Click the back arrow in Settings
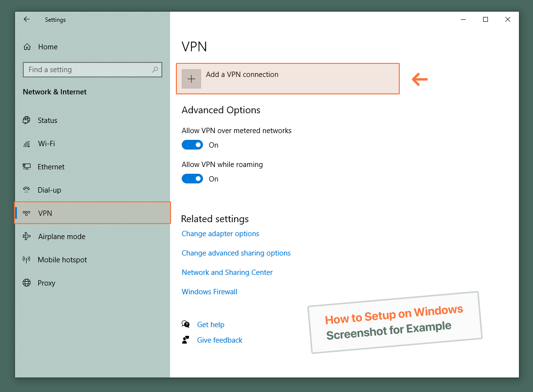Image resolution: width=533 pixels, height=392 pixels. 27,19
